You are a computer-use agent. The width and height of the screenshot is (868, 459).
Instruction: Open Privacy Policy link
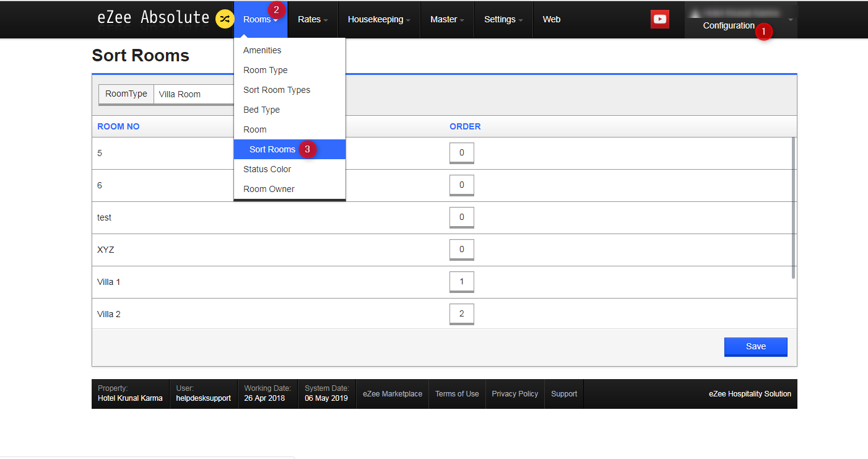tap(515, 394)
